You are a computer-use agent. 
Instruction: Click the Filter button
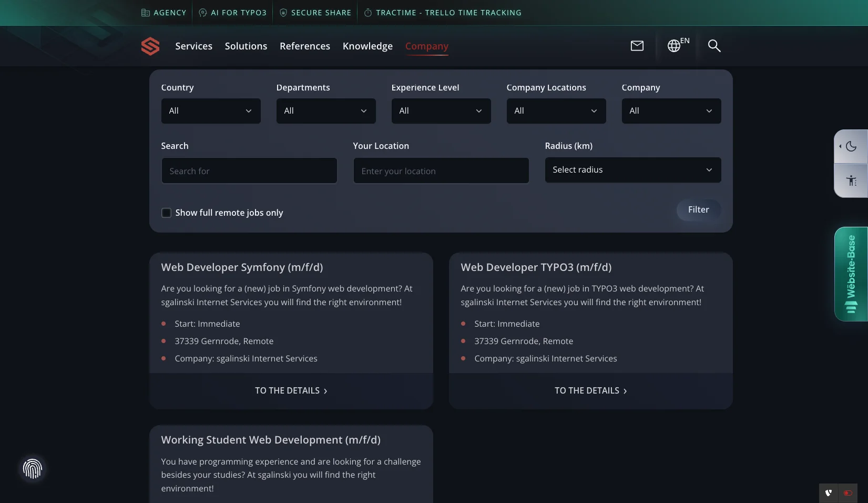click(x=698, y=209)
